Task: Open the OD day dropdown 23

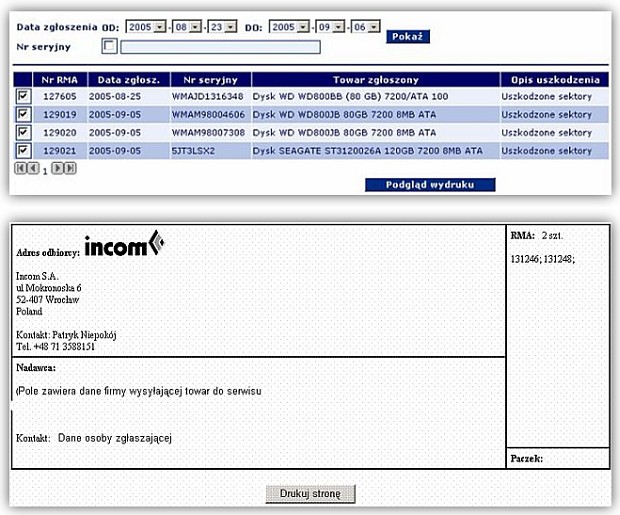Action: tap(222, 27)
